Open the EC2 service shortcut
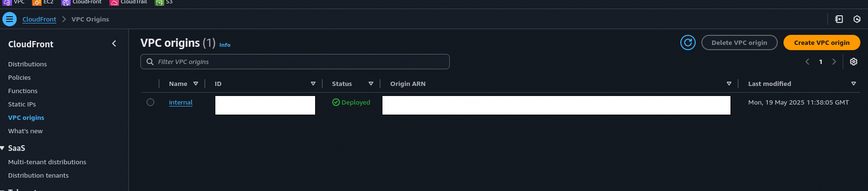This screenshot has height=191, width=868. [43, 2]
